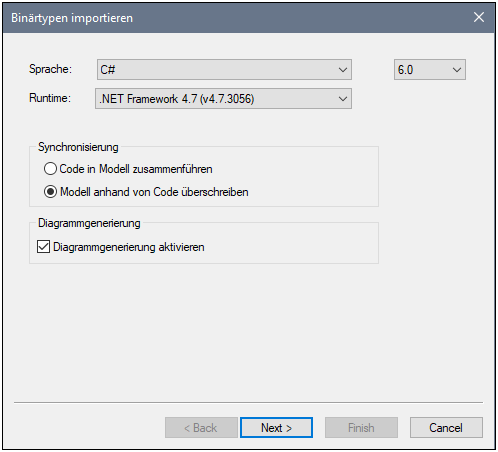Click the Runtime: label
498x452 pixels.
tap(50, 98)
